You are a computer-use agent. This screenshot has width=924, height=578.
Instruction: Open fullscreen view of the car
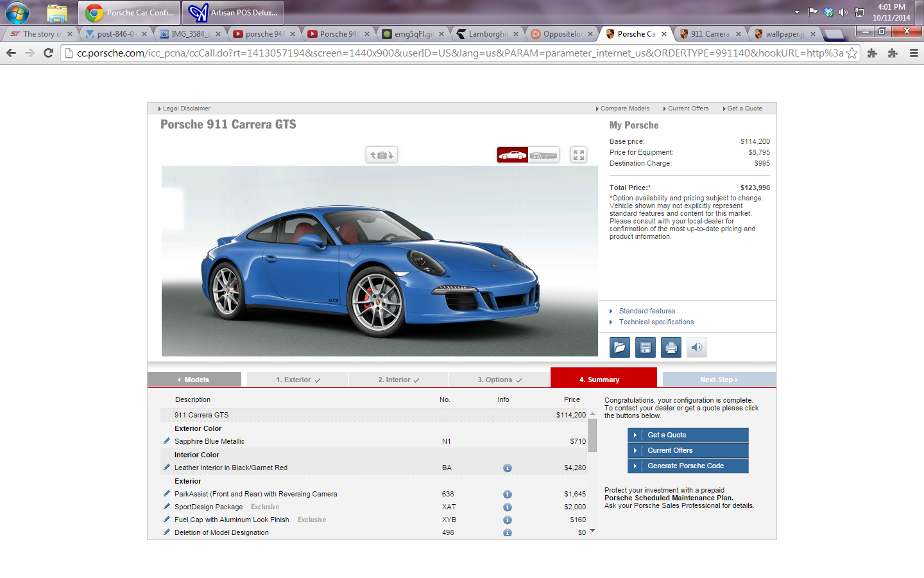pyautogui.click(x=579, y=155)
